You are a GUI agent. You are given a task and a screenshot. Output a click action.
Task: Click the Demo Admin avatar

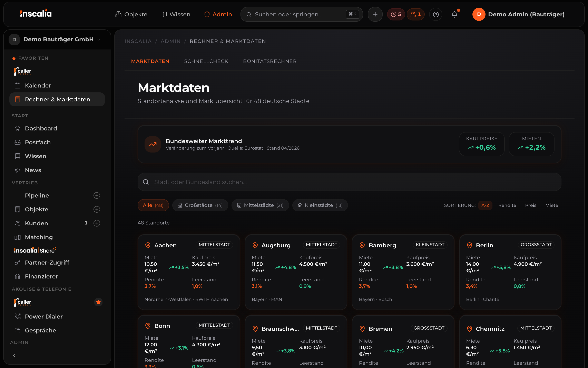point(479,14)
